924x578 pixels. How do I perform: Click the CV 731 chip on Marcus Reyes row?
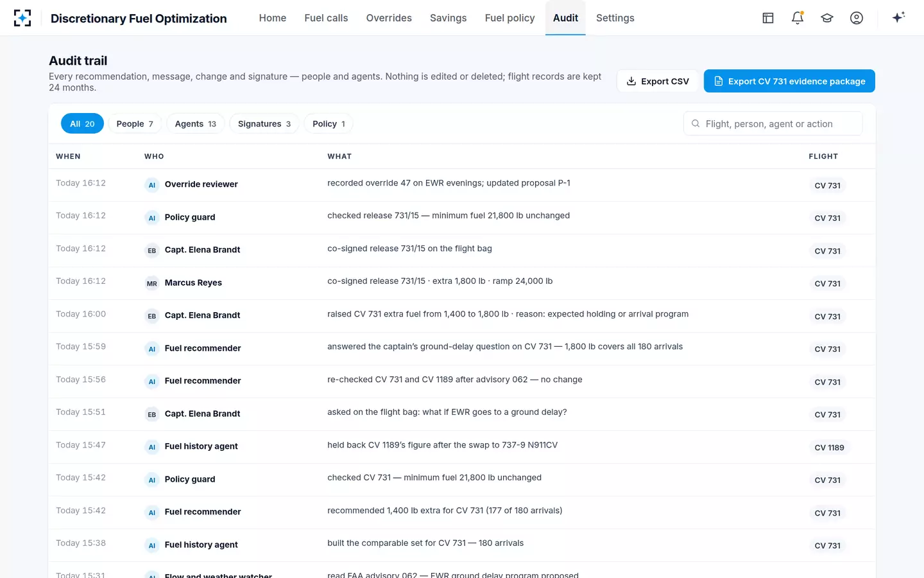pos(827,284)
